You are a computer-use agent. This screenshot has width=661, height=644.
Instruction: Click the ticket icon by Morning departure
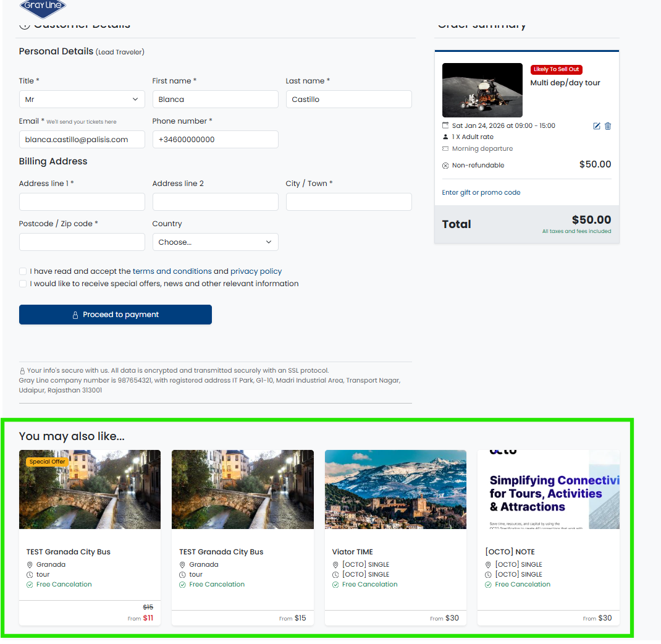[445, 148]
